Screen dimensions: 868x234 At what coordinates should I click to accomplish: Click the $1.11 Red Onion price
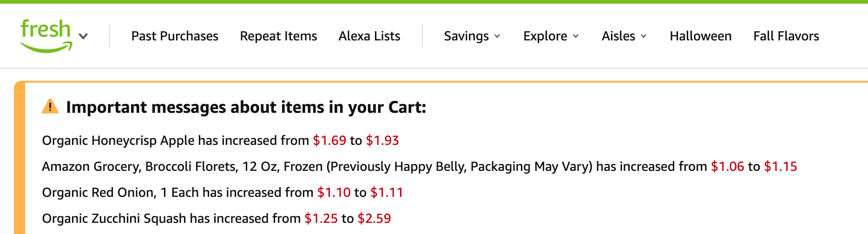(x=387, y=193)
